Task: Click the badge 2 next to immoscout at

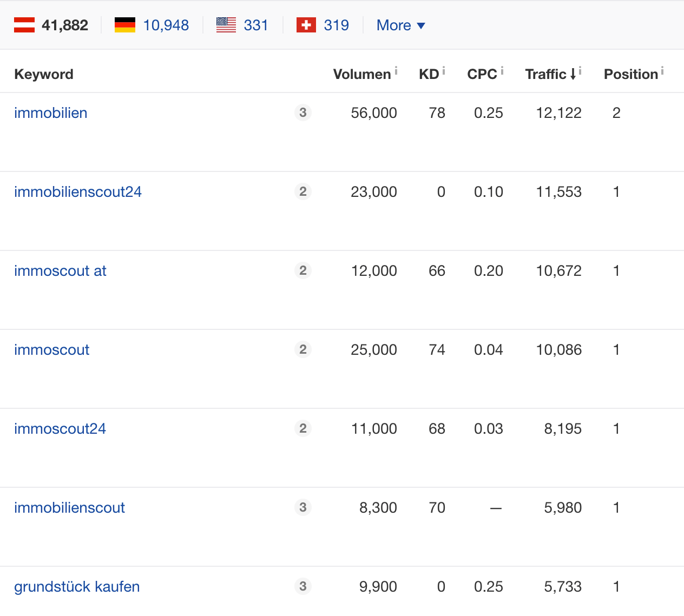Action: [x=303, y=270]
